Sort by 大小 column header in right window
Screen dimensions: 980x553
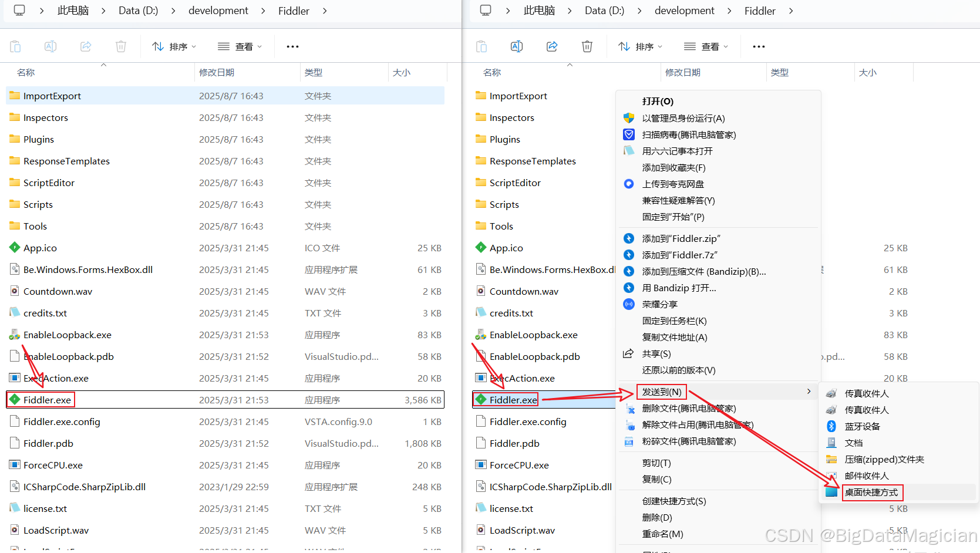868,72
